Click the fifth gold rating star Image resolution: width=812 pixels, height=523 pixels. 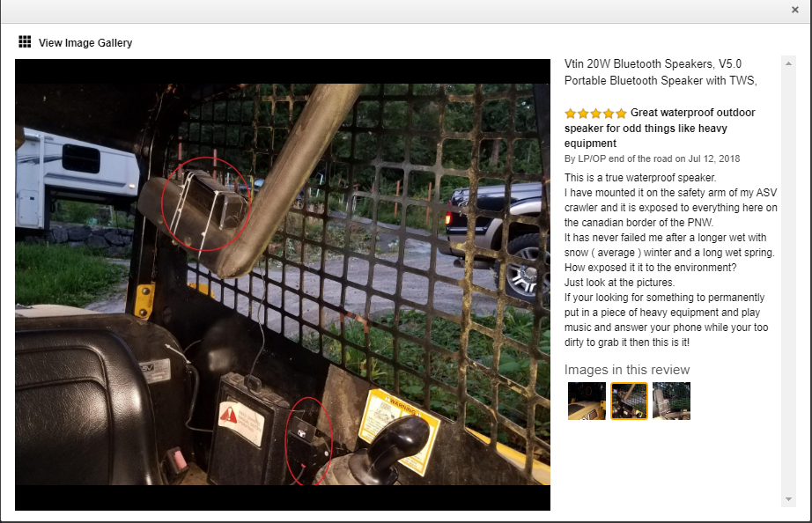click(x=621, y=114)
